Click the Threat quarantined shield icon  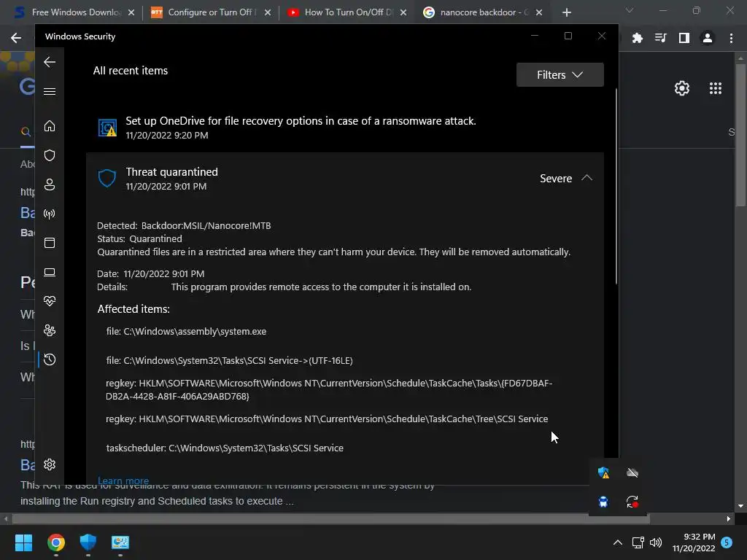point(107,178)
